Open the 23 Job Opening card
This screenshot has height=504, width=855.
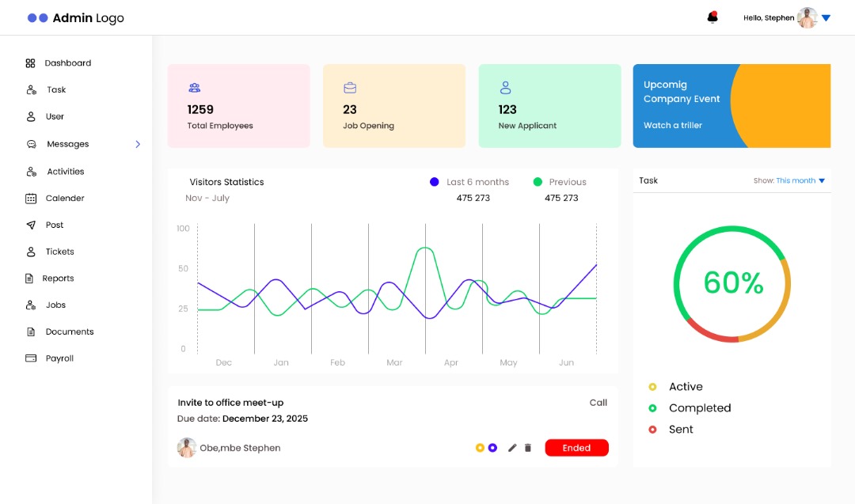(x=394, y=106)
